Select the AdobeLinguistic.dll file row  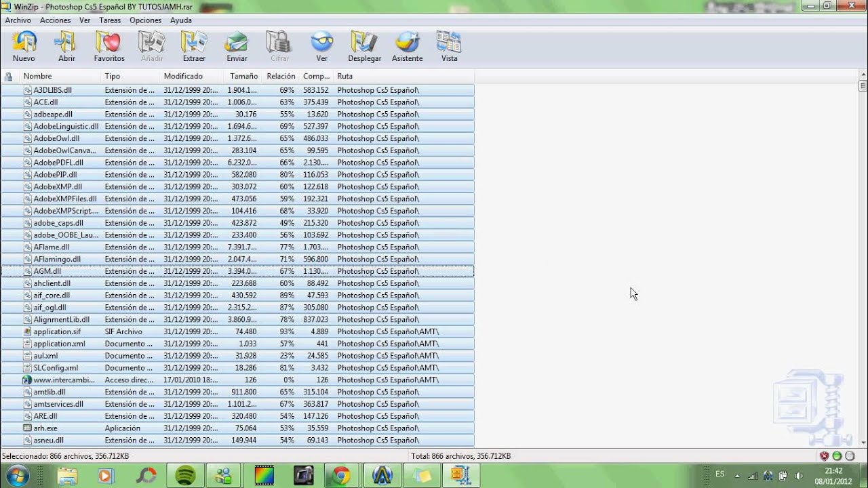coord(237,126)
